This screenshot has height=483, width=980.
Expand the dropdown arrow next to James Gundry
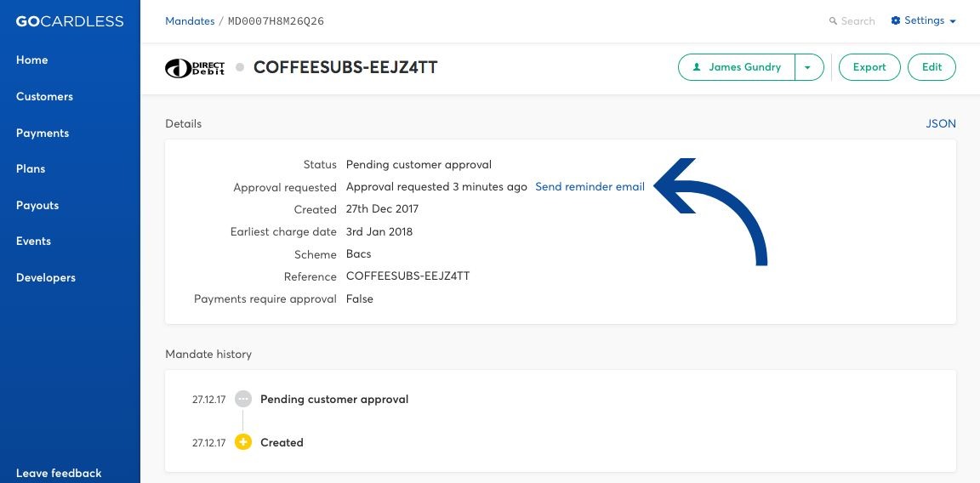[809, 67]
